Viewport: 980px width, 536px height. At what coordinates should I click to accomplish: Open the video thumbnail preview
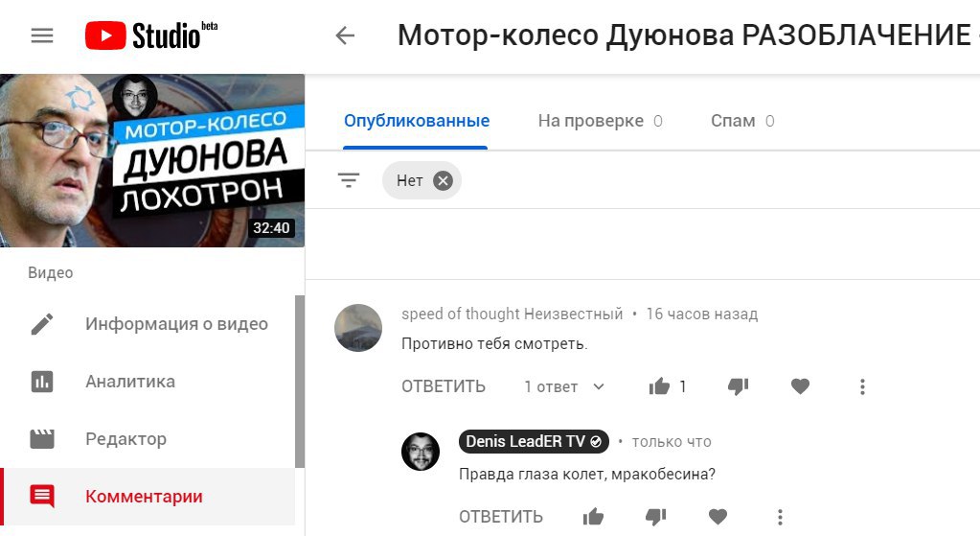click(152, 161)
